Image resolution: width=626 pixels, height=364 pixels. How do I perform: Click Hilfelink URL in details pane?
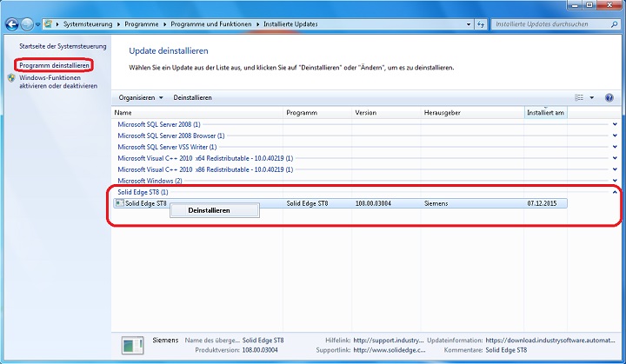389,341
